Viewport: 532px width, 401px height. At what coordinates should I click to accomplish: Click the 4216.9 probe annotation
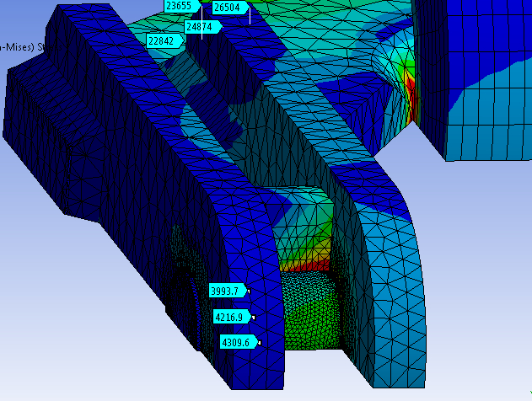(x=231, y=318)
